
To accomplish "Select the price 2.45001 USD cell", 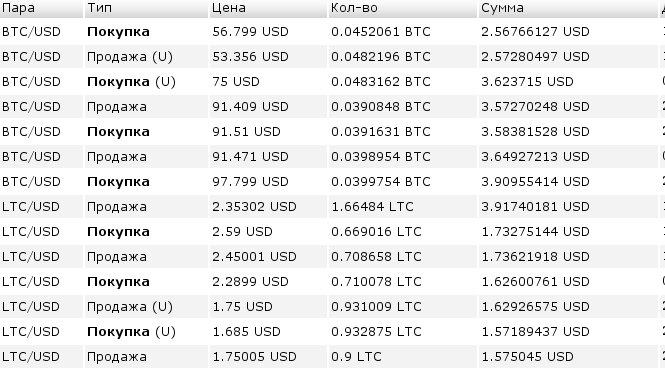I will click(x=268, y=257).
